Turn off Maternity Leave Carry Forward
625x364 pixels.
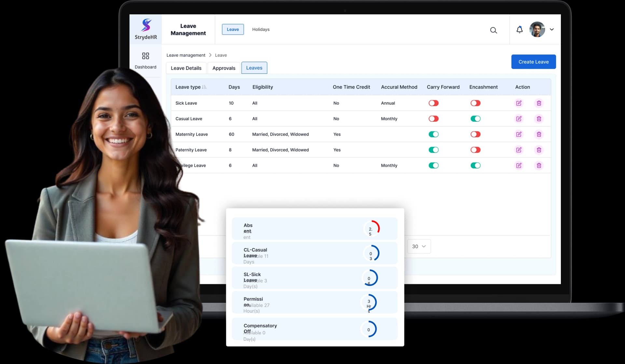434,134
